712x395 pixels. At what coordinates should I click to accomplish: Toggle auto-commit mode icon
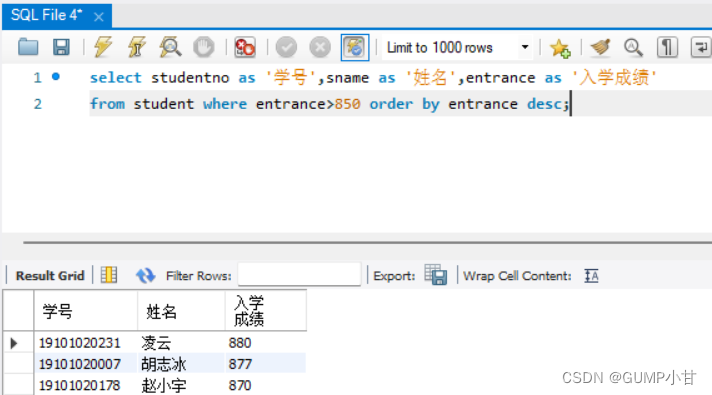pyautogui.click(x=355, y=47)
